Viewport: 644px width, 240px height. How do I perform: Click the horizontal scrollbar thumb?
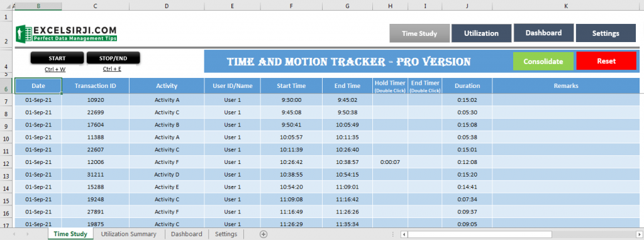480,234
